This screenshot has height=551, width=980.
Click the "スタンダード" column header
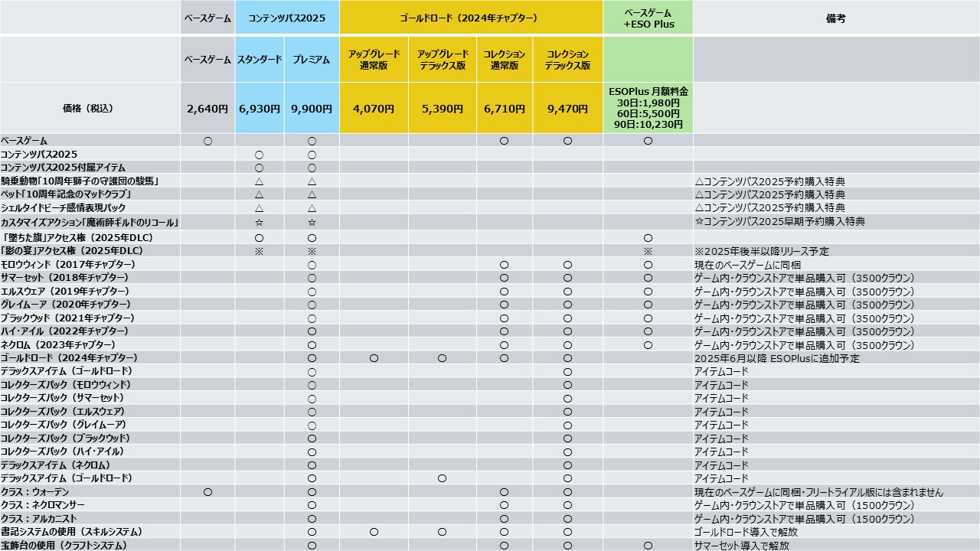coord(260,59)
